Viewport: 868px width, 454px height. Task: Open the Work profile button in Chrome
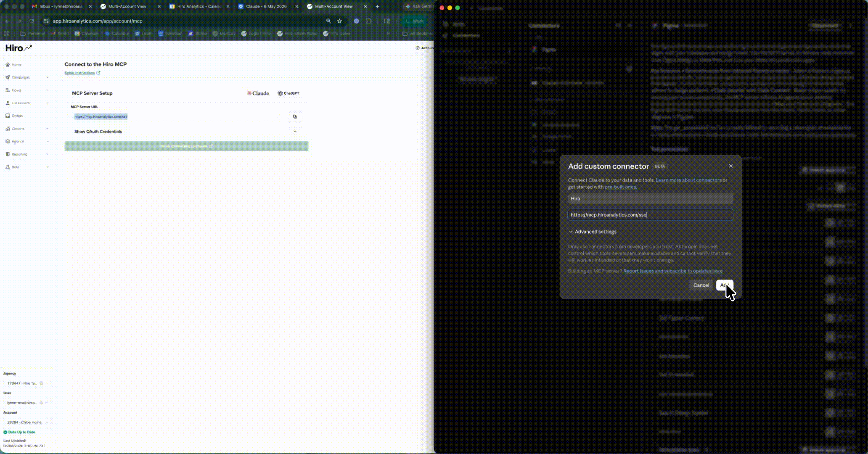point(415,21)
